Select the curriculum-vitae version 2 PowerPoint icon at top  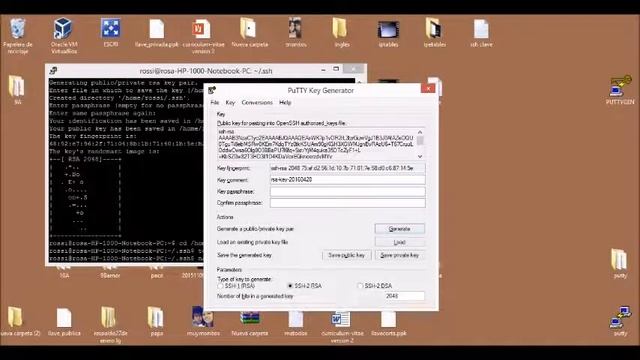(201, 29)
